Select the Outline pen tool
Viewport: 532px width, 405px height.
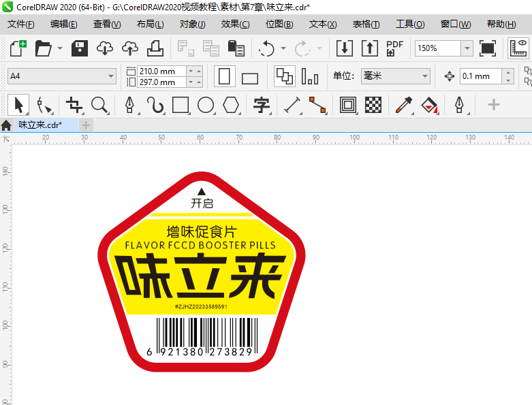(x=459, y=105)
